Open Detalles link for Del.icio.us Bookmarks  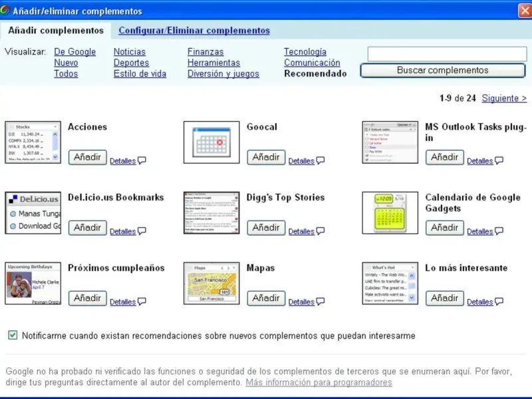(x=123, y=231)
